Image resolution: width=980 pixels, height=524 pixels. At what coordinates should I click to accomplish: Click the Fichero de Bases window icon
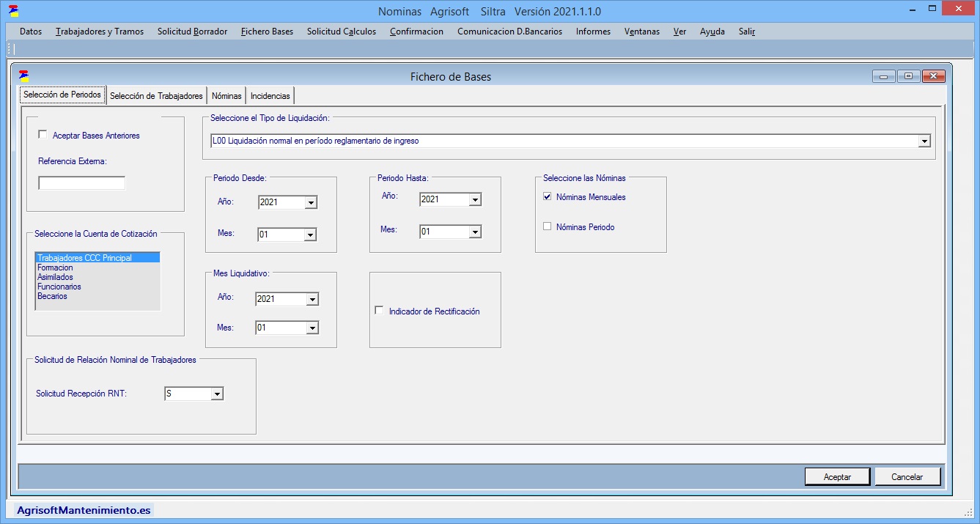pyautogui.click(x=24, y=76)
